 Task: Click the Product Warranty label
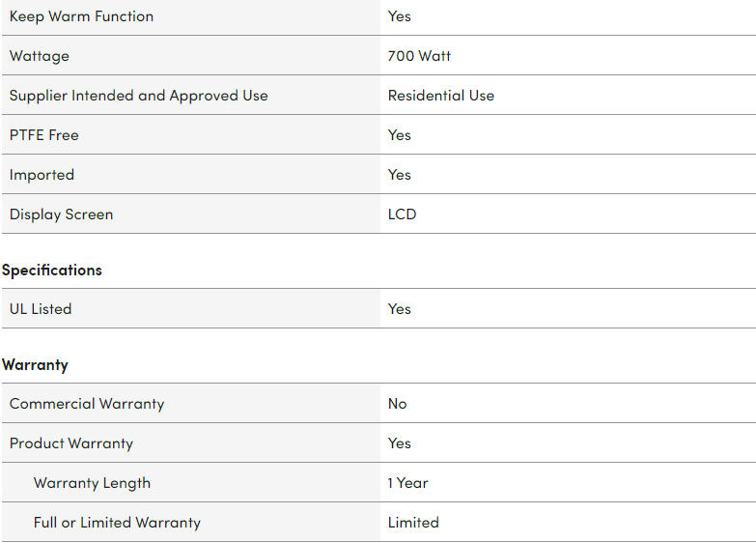[x=71, y=443]
